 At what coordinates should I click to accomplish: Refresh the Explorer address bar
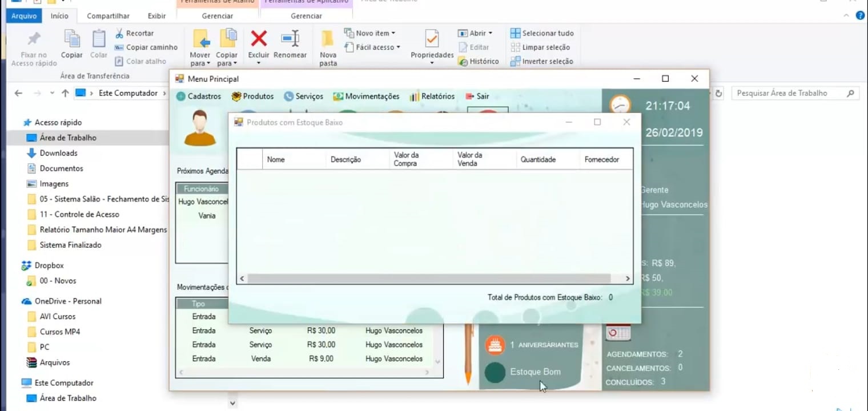click(719, 93)
